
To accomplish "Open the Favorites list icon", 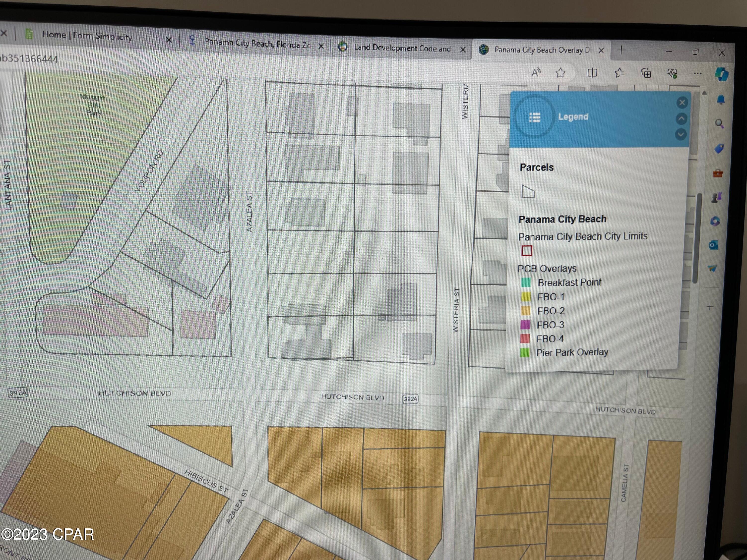I will click(619, 73).
